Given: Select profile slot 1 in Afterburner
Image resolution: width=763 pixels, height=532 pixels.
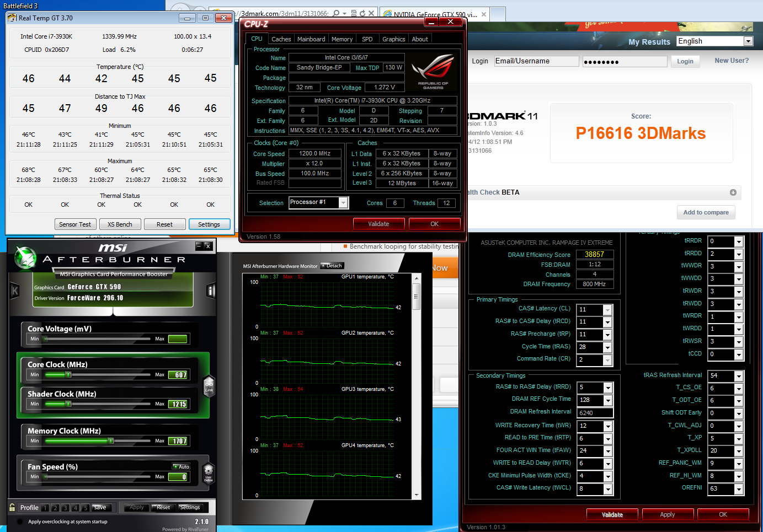Looking at the screenshot, I should (x=45, y=508).
